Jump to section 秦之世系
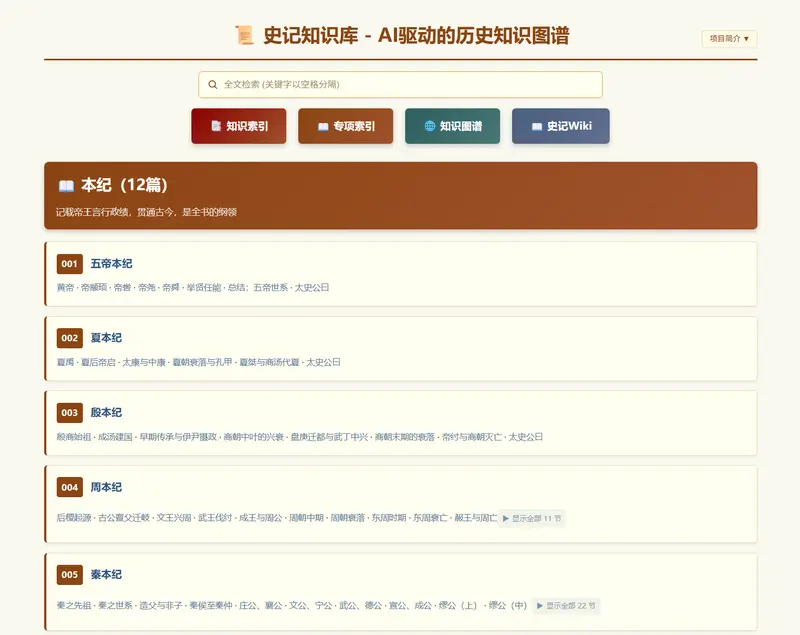 (x=115, y=605)
